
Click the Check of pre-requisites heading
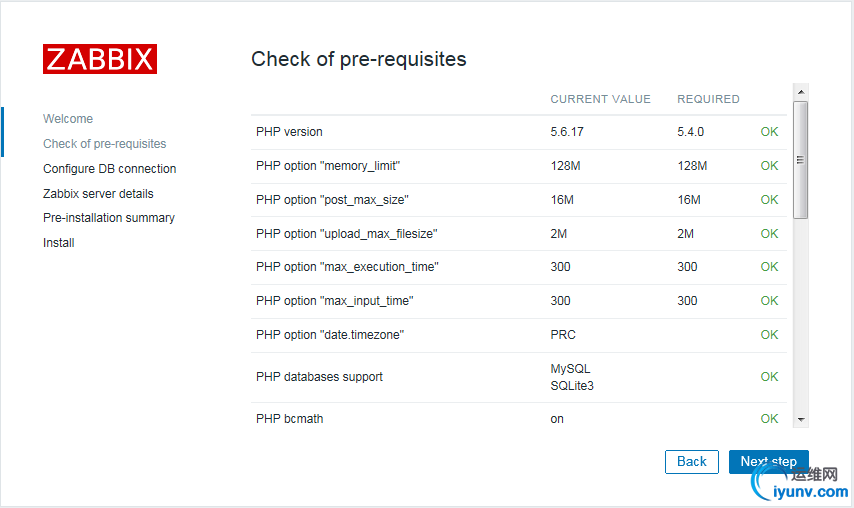pyautogui.click(x=359, y=59)
